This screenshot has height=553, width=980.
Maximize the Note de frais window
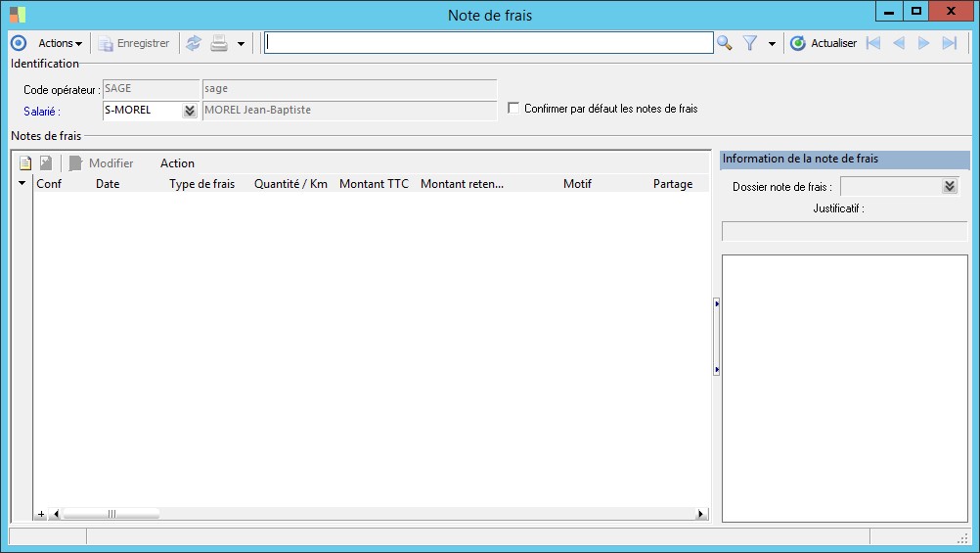(x=915, y=12)
